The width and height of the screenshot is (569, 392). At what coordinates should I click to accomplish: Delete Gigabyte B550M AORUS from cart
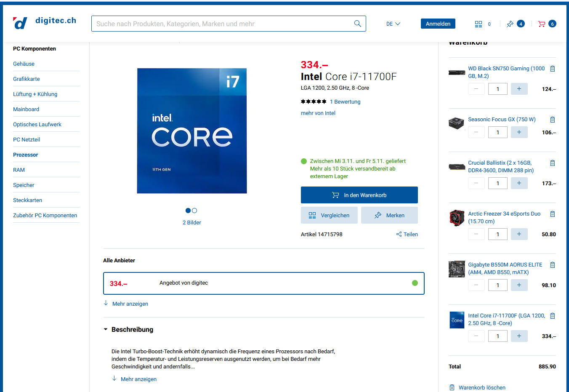click(553, 265)
